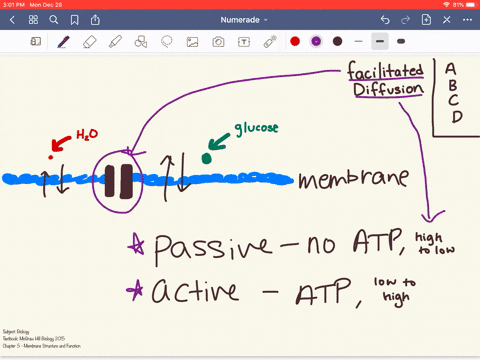480x360 pixels.
Task: Undo the last stroke
Action: [385, 20]
